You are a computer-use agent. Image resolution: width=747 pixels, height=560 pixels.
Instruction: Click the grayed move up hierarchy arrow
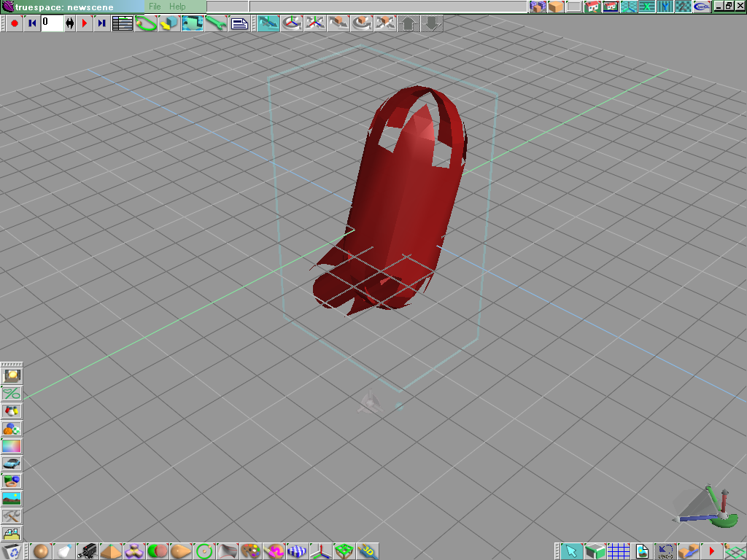pyautogui.click(x=409, y=23)
